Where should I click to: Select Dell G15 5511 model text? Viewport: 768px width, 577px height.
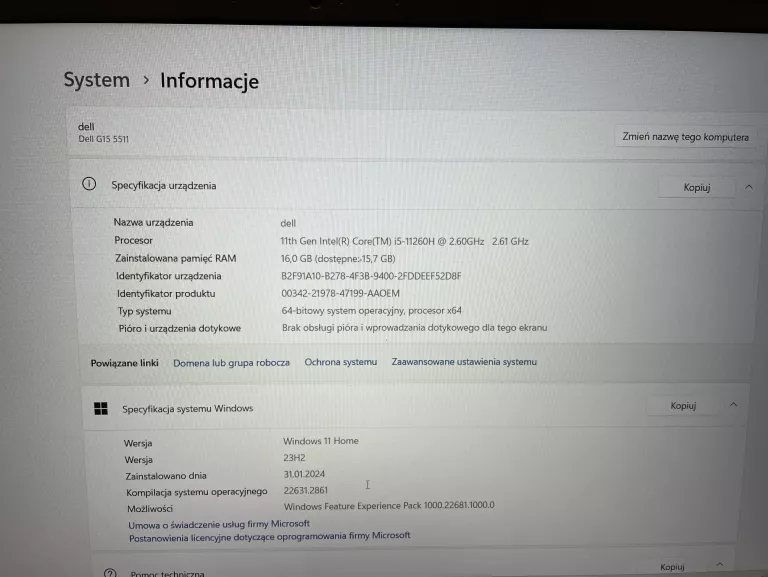click(x=103, y=139)
